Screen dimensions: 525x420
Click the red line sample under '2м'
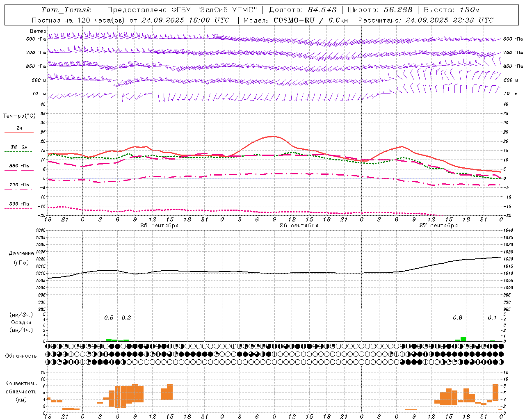(x=19, y=133)
